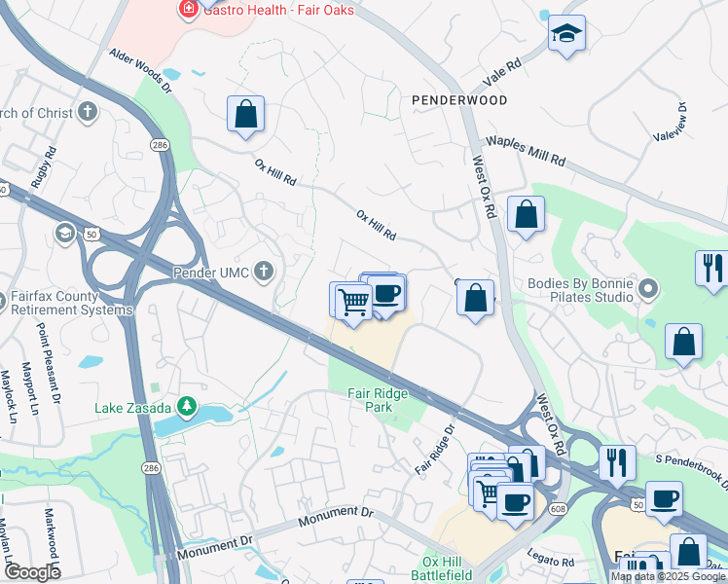Click the graduation cap school marker near Vale Rd

566,35
